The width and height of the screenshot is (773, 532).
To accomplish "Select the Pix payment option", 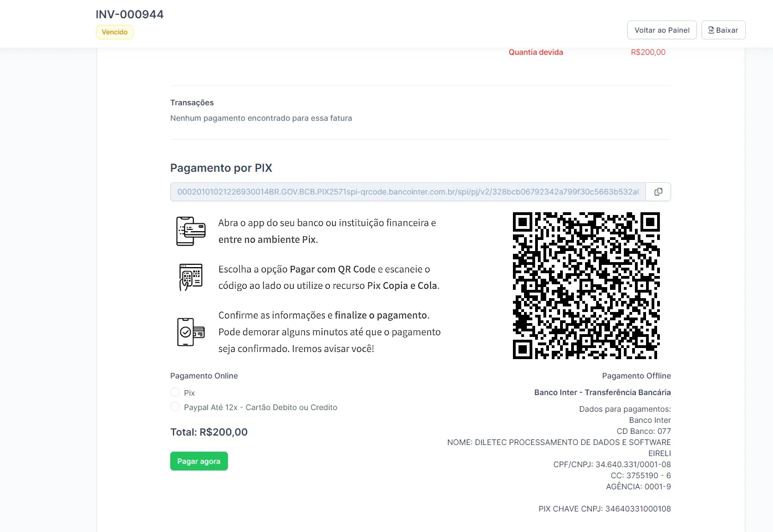I will [x=175, y=392].
